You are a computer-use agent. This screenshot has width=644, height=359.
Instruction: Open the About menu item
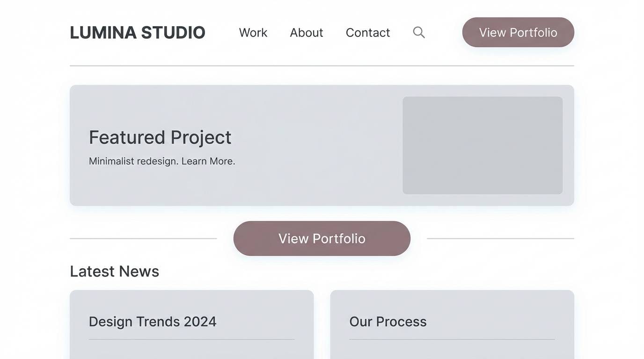[306, 32]
